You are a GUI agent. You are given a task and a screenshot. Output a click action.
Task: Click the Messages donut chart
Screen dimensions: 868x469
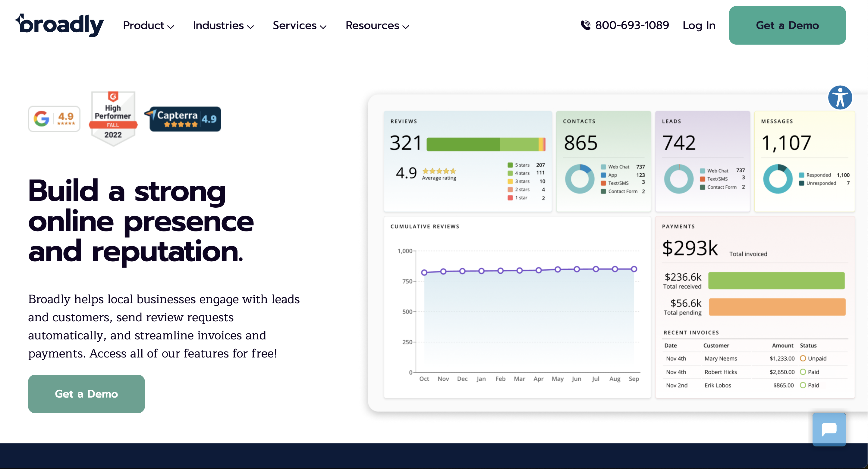tap(778, 179)
